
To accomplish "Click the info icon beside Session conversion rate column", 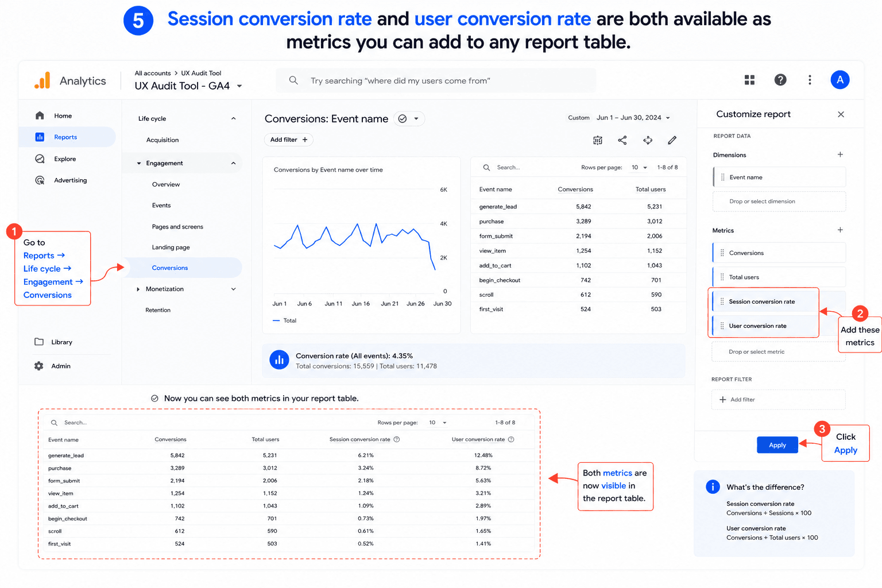I will point(397,439).
